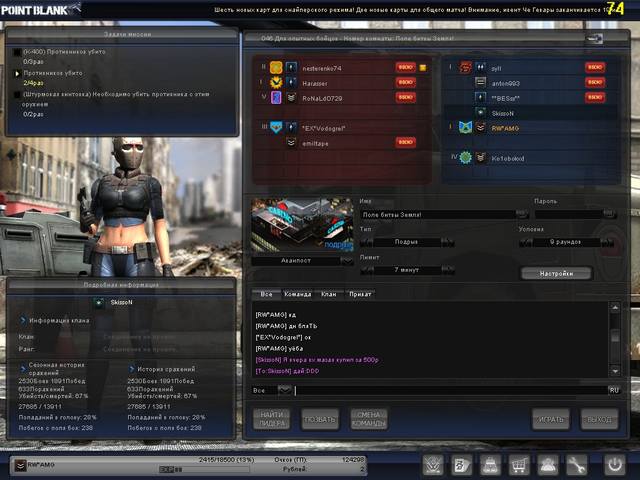Decrease the time limit with left arrow
The image size is (640, 480).
pos(367,270)
